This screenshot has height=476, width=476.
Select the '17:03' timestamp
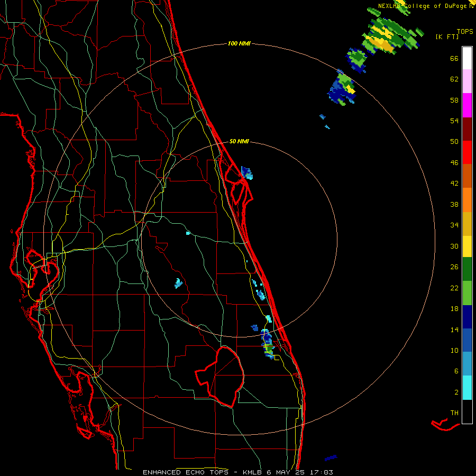point(322,472)
